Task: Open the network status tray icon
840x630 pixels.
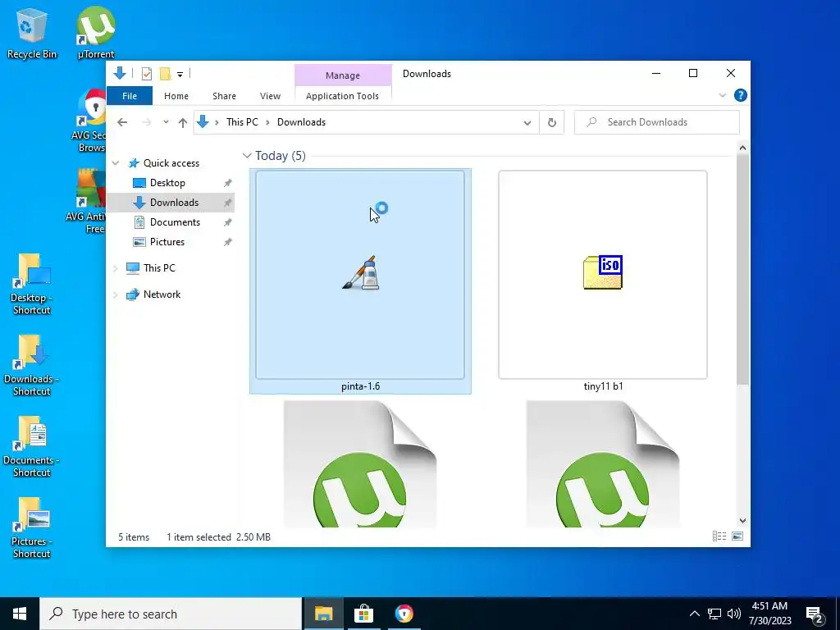Action: tap(714, 614)
